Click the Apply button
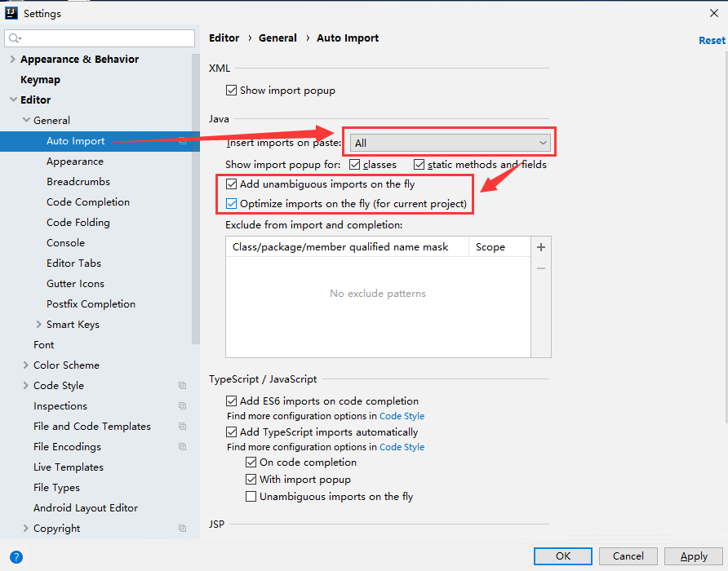This screenshot has width=728, height=571. coord(694,556)
